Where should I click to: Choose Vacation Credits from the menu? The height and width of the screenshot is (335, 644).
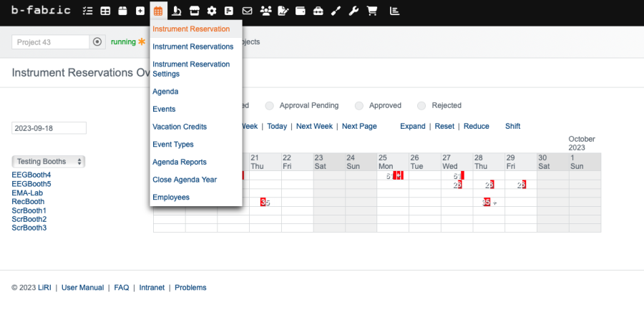point(180,127)
